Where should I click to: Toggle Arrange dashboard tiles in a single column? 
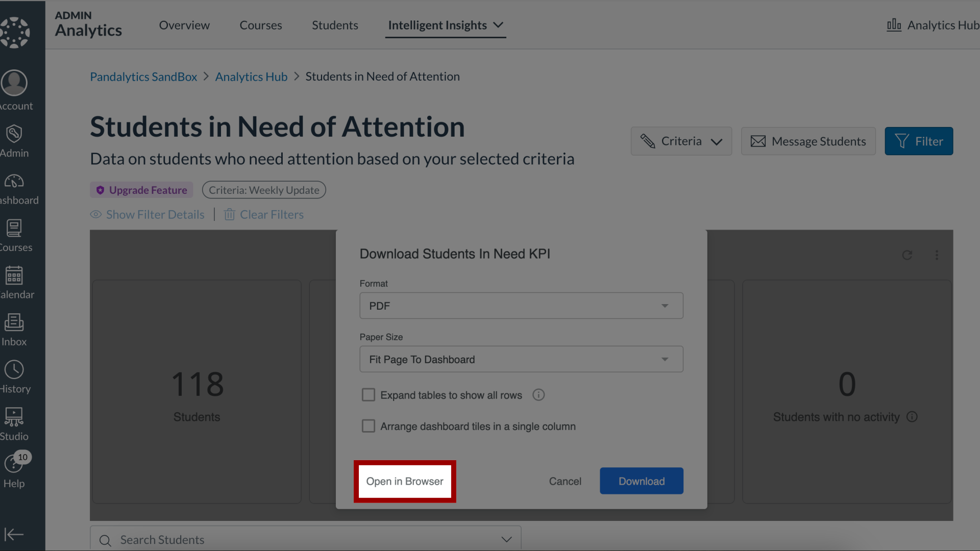point(369,426)
